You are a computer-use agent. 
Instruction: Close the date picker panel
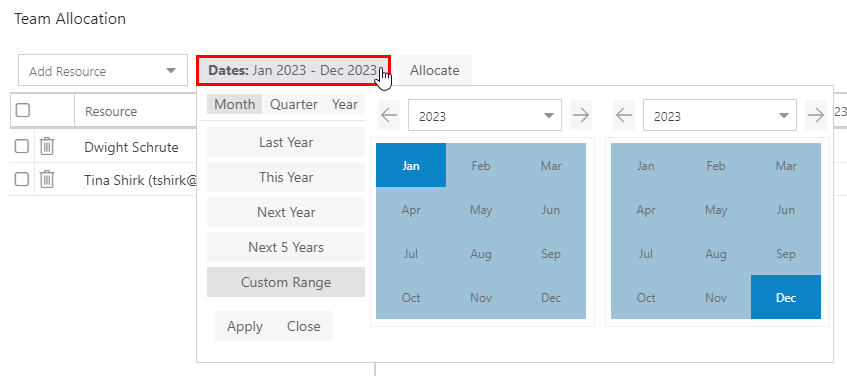coord(304,326)
